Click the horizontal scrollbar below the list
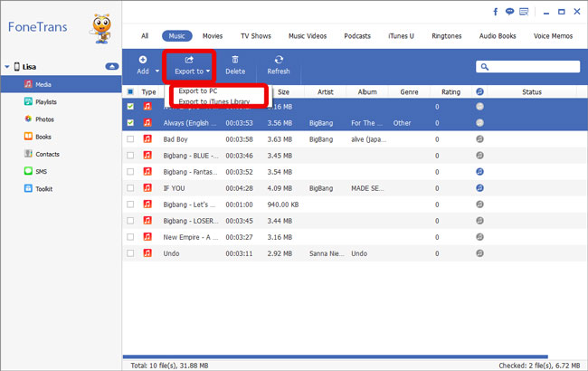This screenshot has height=371, width=588. tap(336, 357)
